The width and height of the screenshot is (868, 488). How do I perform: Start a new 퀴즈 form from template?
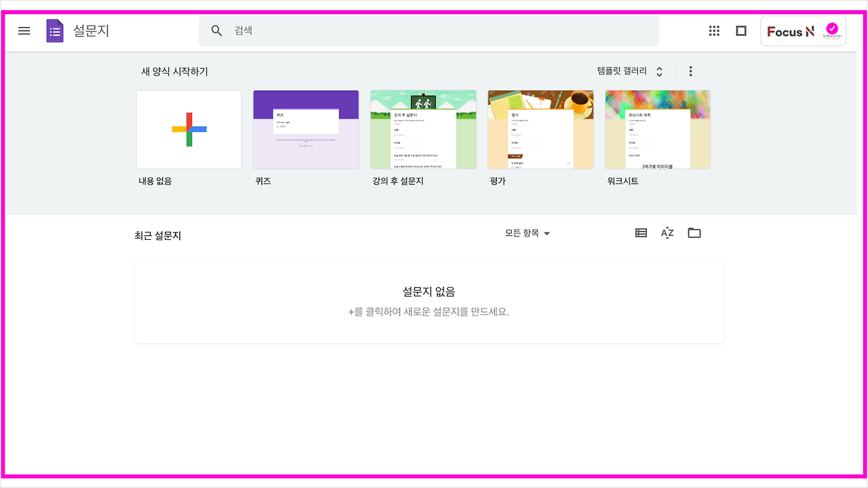pyautogui.click(x=306, y=129)
